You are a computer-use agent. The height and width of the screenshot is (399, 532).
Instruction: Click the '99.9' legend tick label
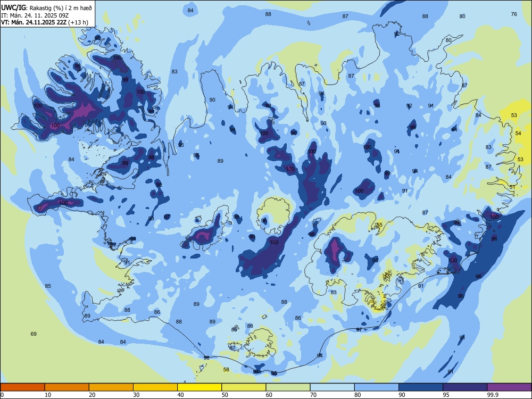[492, 395]
